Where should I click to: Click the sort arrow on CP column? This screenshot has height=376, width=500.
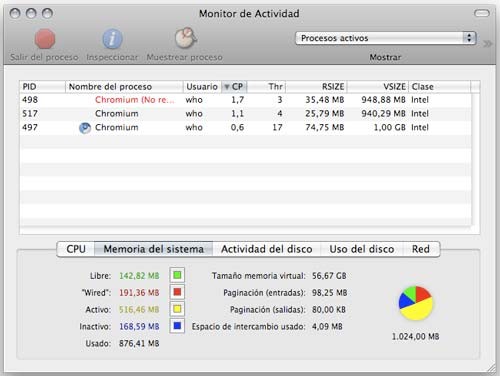pyautogui.click(x=227, y=87)
